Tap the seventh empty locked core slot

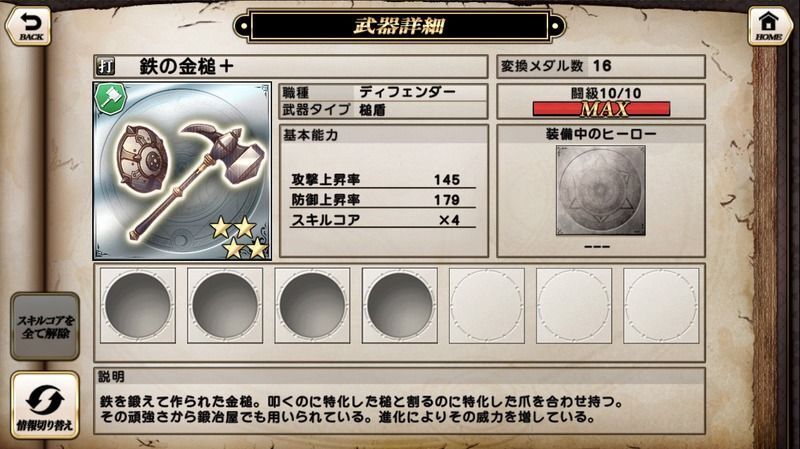pos(661,305)
